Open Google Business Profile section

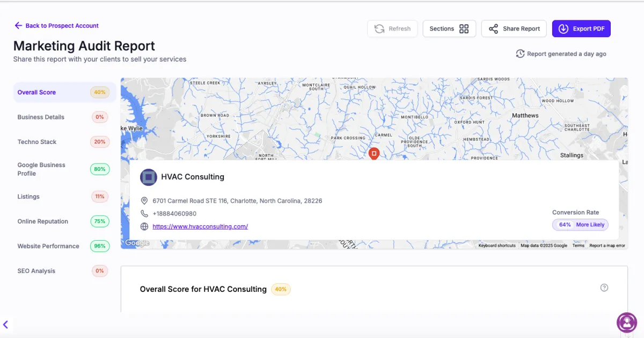click(64, 169)
